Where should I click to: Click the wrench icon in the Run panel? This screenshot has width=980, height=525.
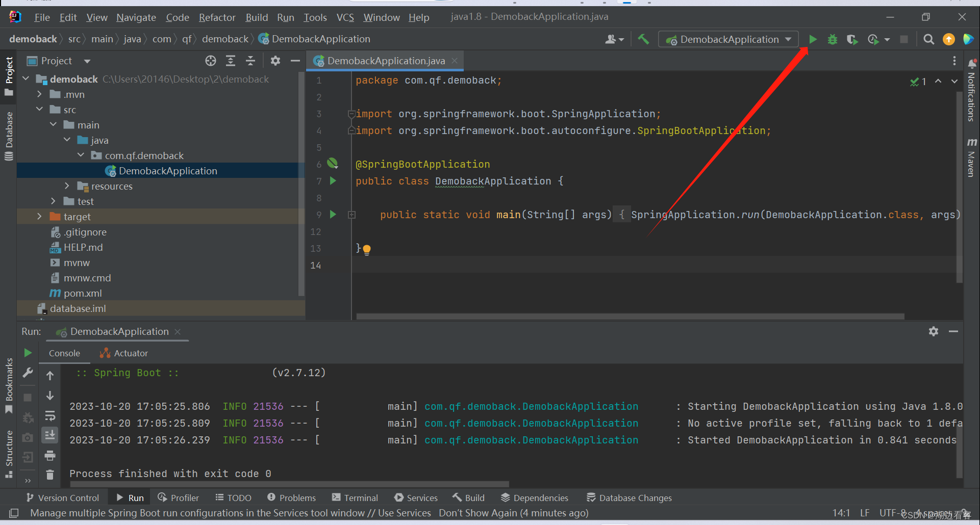pos(28,373)
